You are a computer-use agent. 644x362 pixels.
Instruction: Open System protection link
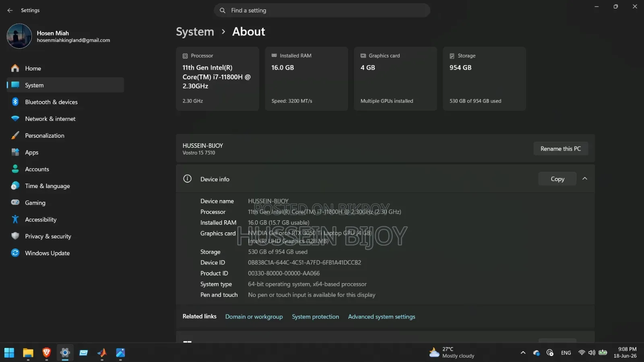316,317
